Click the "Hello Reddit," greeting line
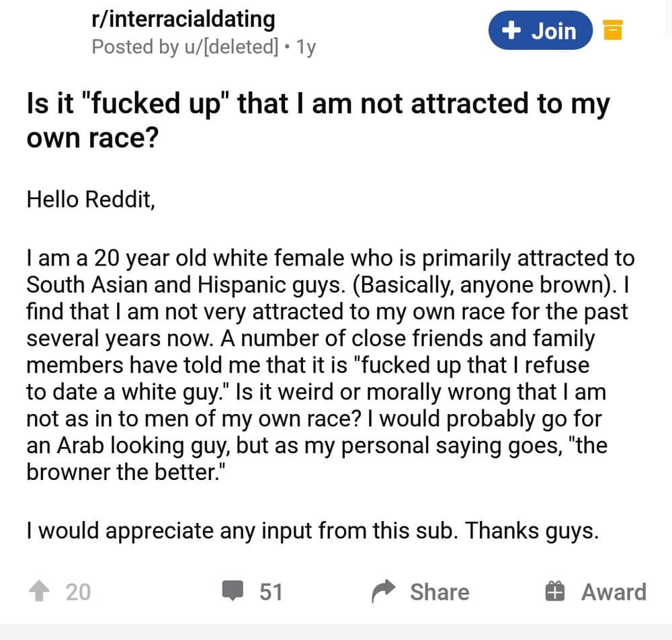672x640 pixels. (x=91, y=200)
